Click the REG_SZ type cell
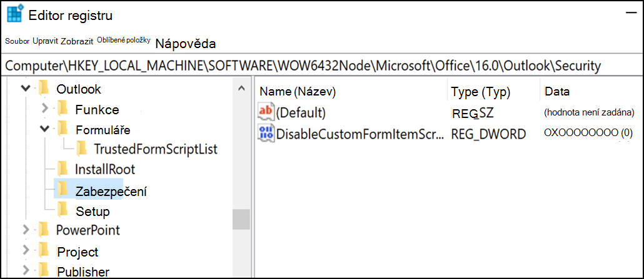The height and width of the screenshot is (279, 644). [472, 112]
